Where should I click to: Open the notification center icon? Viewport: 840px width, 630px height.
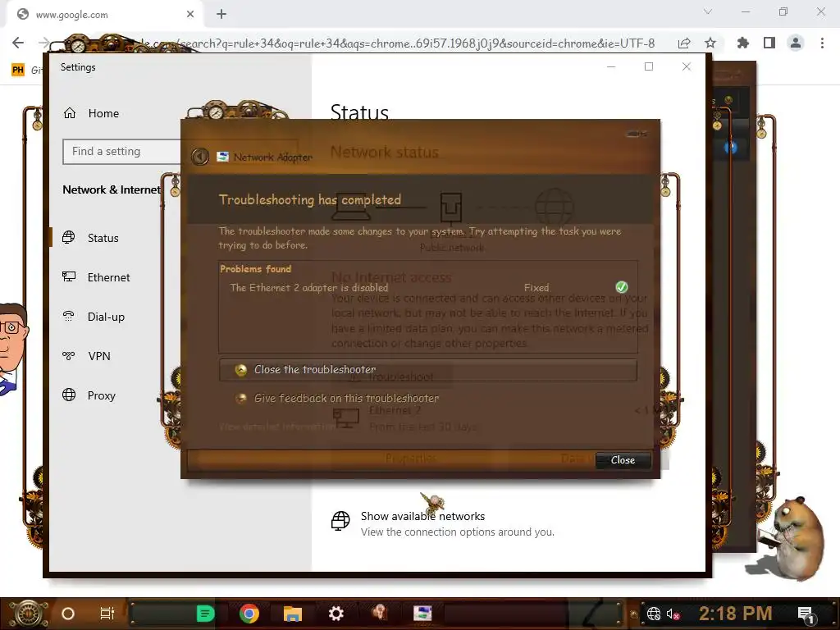pos(806,614)
